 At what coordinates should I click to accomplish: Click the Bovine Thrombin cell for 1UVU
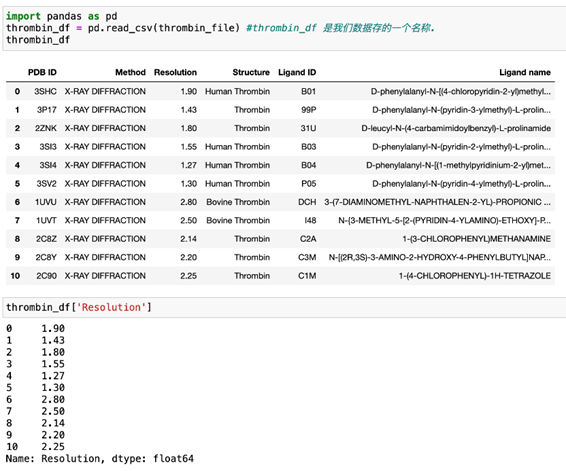click(x=238, y=202)
